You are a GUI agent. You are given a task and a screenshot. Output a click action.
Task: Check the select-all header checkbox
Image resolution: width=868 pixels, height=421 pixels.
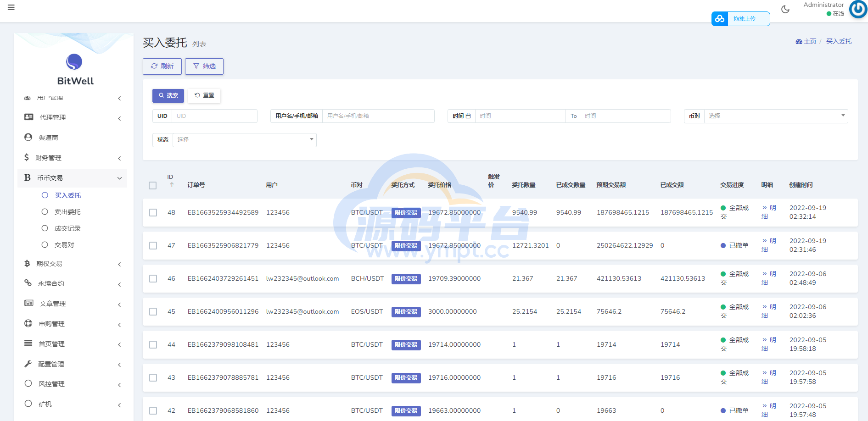(153, 185)
